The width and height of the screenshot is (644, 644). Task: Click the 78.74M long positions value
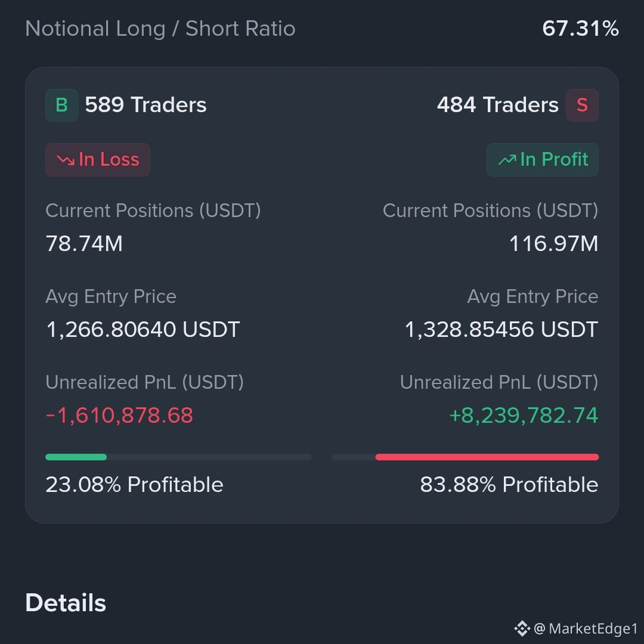(x=84, y=243)
